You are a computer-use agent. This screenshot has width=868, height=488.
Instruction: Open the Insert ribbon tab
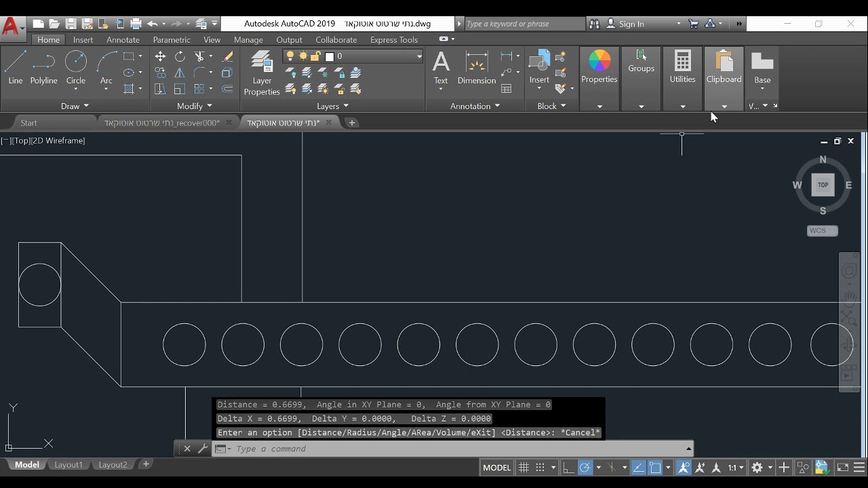pos(83,40)
